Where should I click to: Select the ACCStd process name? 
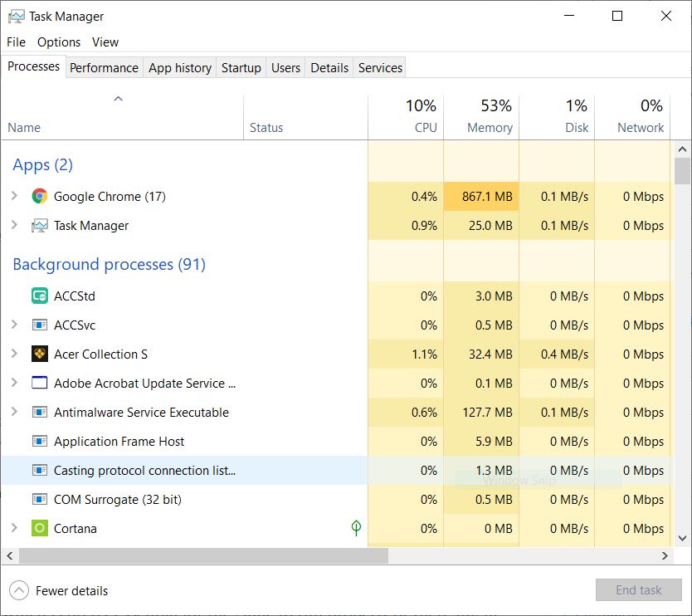pos(74,296)
